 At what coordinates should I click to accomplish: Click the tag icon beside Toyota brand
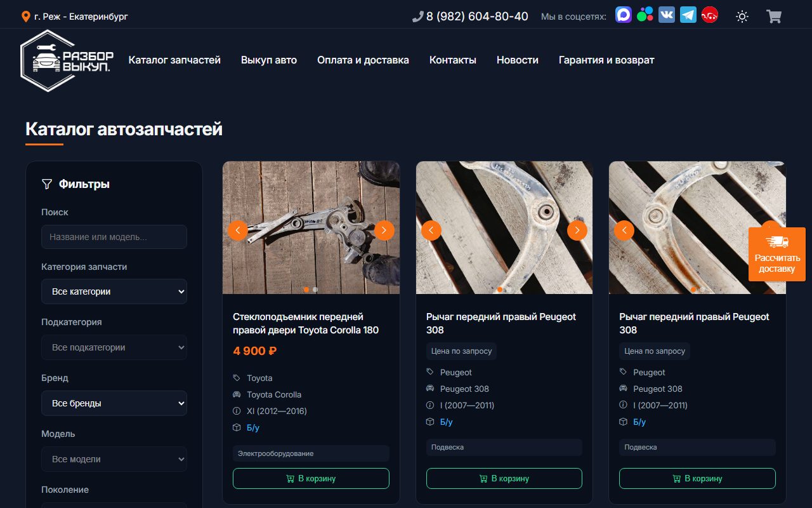point(237,378)
